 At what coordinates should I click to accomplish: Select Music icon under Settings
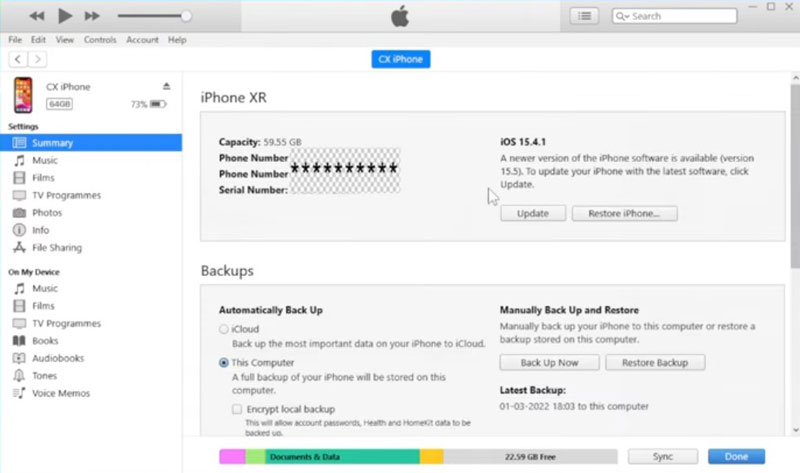tap(19, 160)
